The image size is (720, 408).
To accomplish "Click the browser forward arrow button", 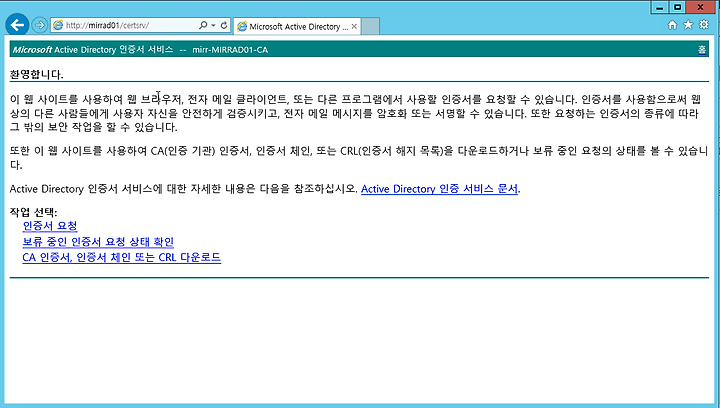I will (40, 25).
